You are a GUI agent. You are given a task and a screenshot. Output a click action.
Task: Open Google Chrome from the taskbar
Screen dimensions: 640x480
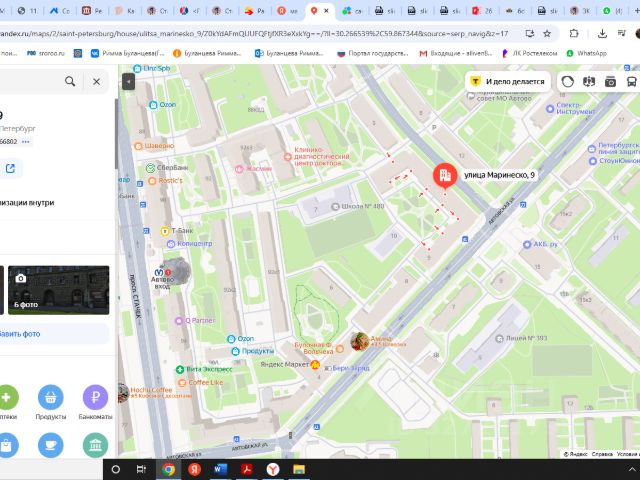pos(168,469)
